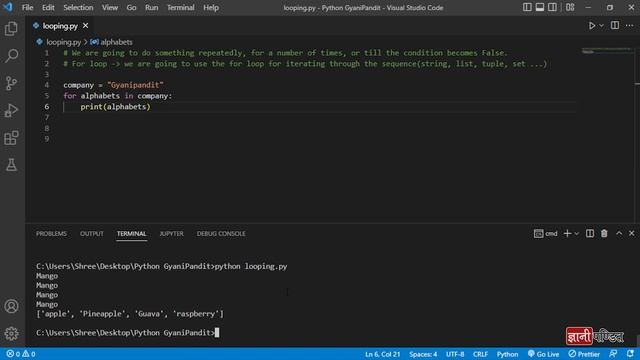Open the feedback icon in status bar
This screenshot has width=640, height=360.
coord(613,354)
